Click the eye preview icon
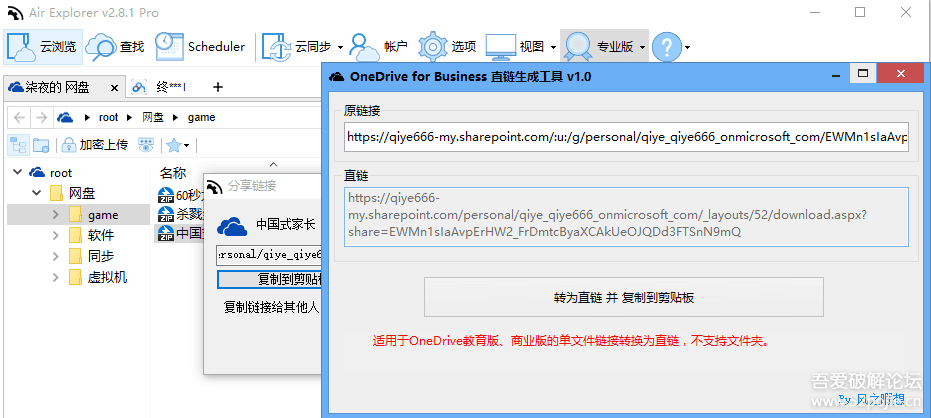 [x=145, y=144]
